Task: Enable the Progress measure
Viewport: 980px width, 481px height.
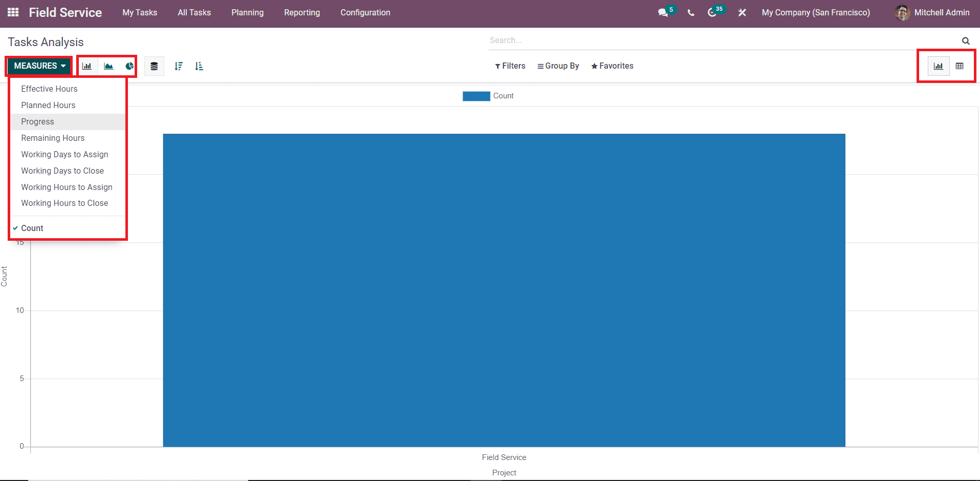Action: [37, 121]
